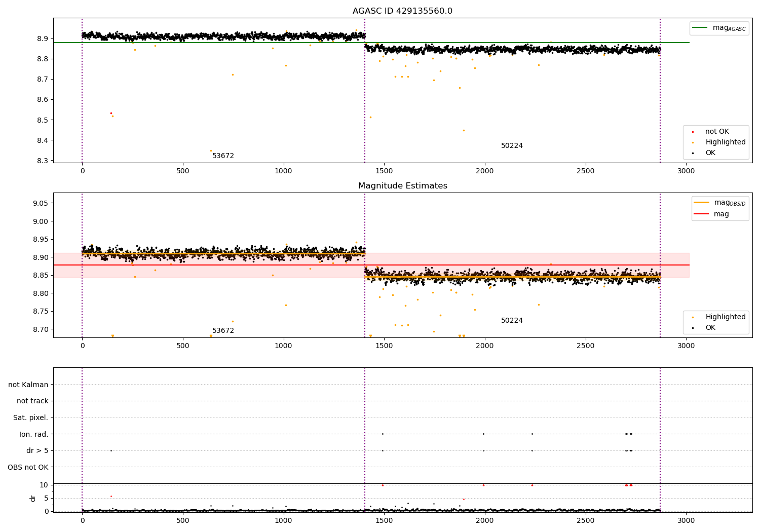Click the "10" tick label on dr axis
Viewport: 760px width, 532px height.
(44, 485)
